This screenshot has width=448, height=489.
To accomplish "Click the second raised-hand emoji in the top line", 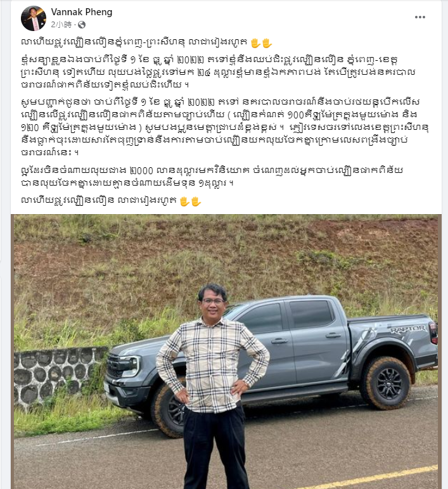I will click(x=267, y=42).
